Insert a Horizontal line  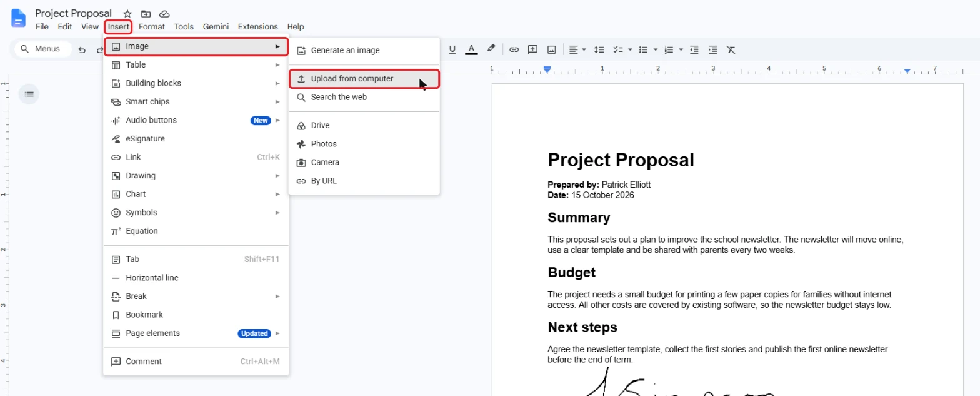click(196, 278)
